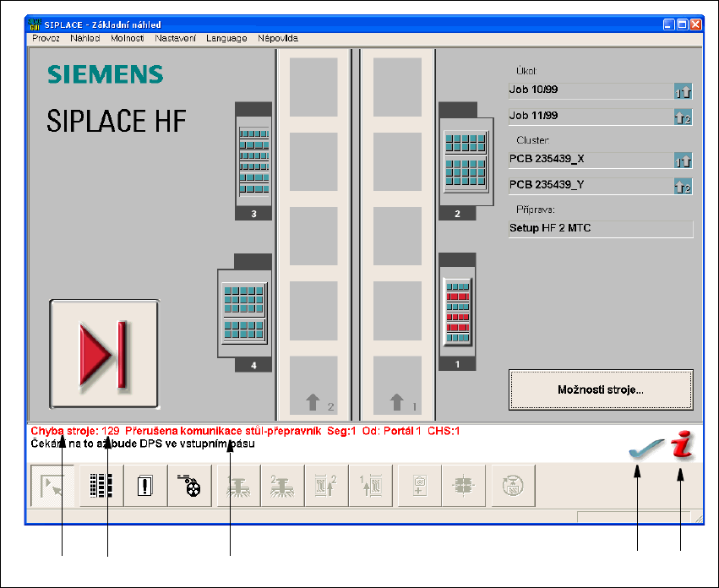Click the Možnosti stroje... button
719x588 pixels.
tap(601, 390)
